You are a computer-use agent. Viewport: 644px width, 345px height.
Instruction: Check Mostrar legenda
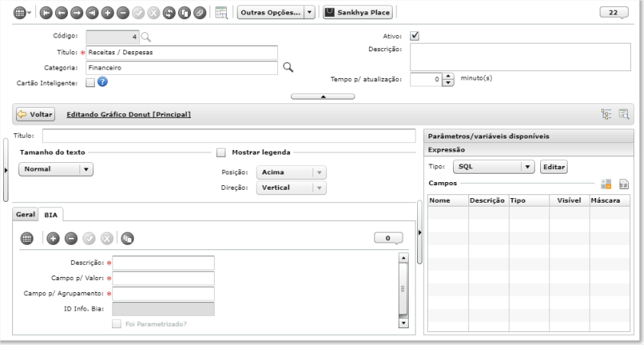click(x=221, y=152)
